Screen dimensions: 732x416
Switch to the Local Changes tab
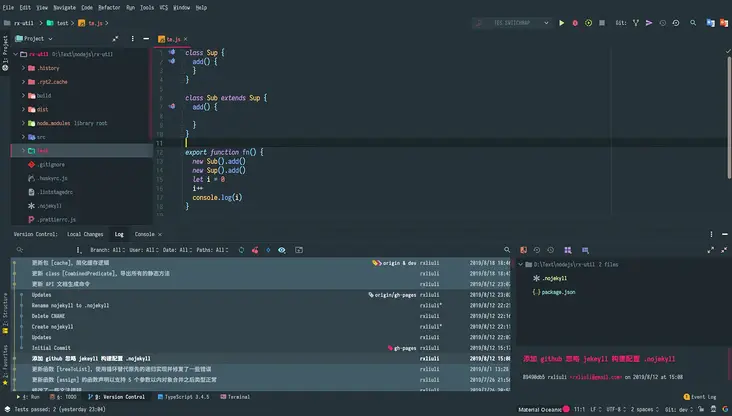(x=87, y=233)
